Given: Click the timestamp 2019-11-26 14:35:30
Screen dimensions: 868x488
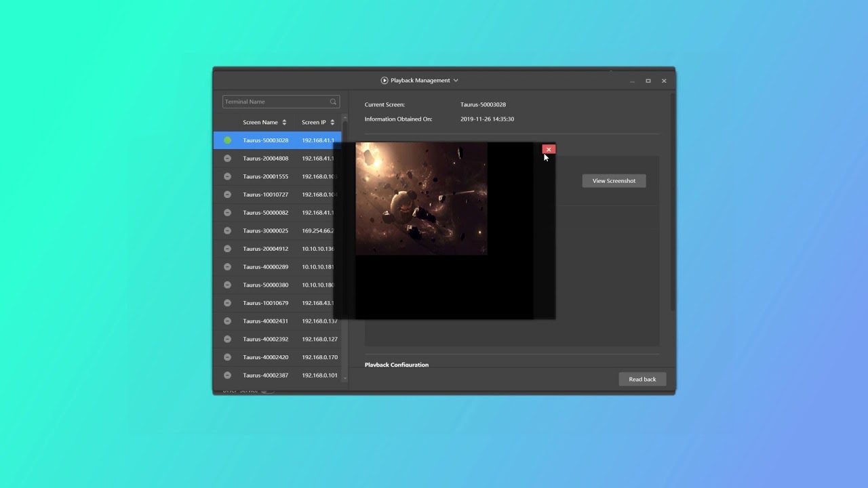Looking at the screenshot, I should point(488,119).
